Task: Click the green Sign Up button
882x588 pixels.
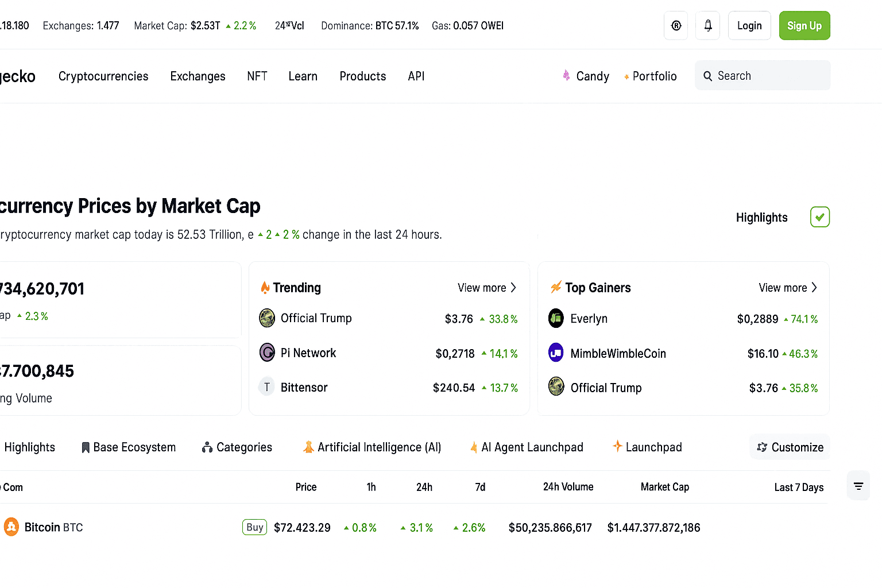Action: tap(804, 25)
